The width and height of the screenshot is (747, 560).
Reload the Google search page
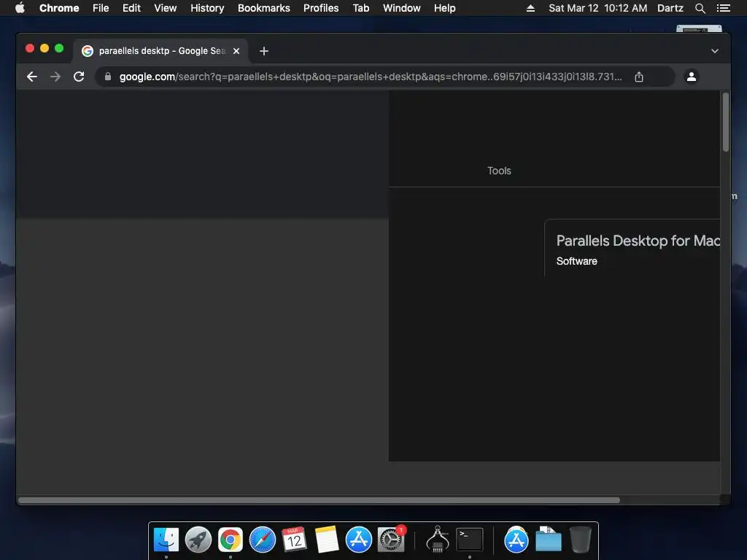coord(79,77)
